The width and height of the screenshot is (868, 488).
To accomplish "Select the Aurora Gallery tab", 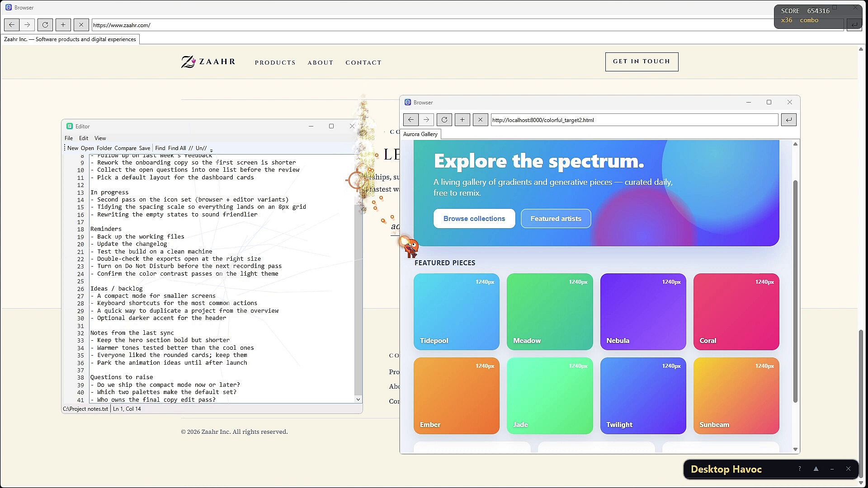I will click(420, 134).
